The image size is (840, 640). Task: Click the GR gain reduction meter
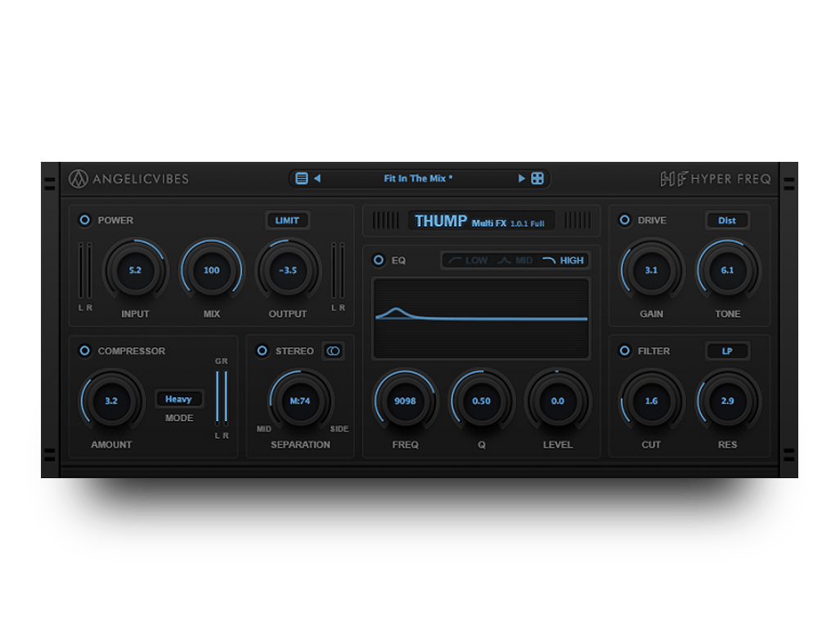tap(222, 397)
